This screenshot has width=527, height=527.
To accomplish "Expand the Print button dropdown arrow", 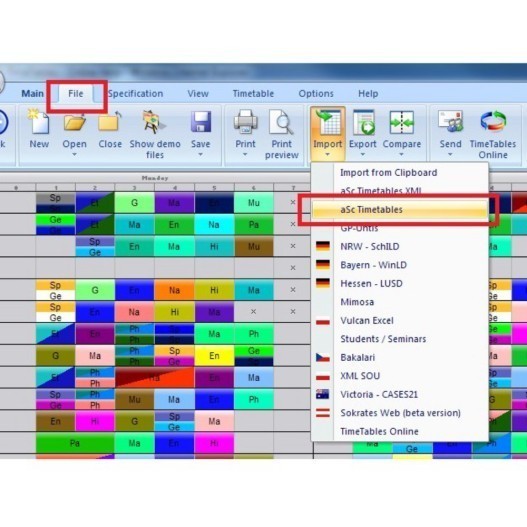I will click(x=245, y=155).
